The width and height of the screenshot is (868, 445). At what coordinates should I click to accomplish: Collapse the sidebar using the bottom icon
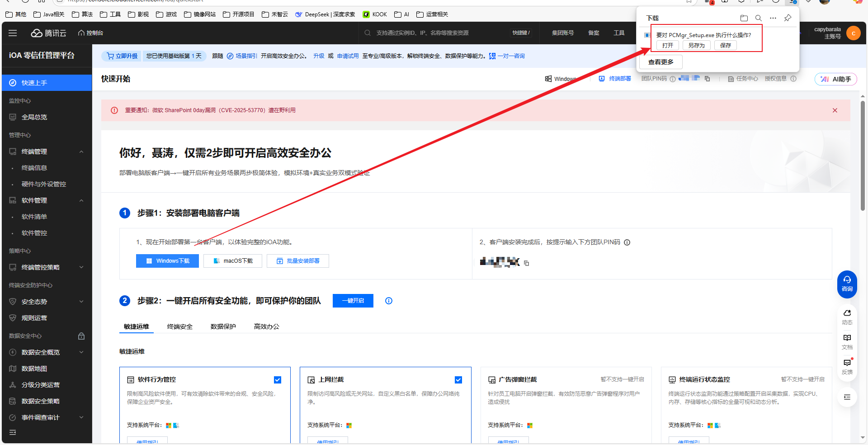tap(13, 433)
